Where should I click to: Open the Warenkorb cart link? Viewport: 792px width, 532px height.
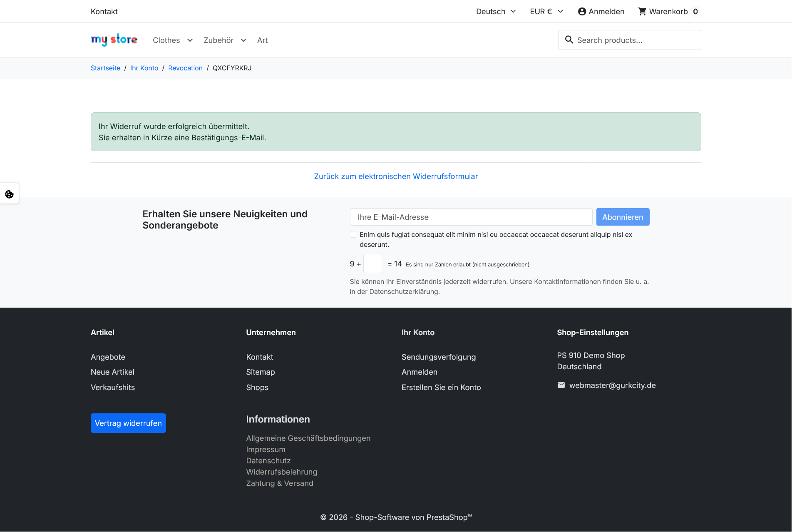click(x=668, y=12)
